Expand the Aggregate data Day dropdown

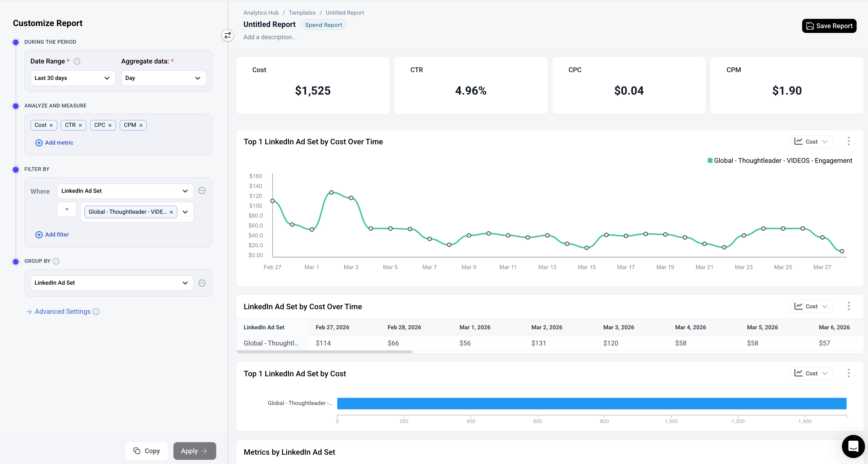[163, 78]
